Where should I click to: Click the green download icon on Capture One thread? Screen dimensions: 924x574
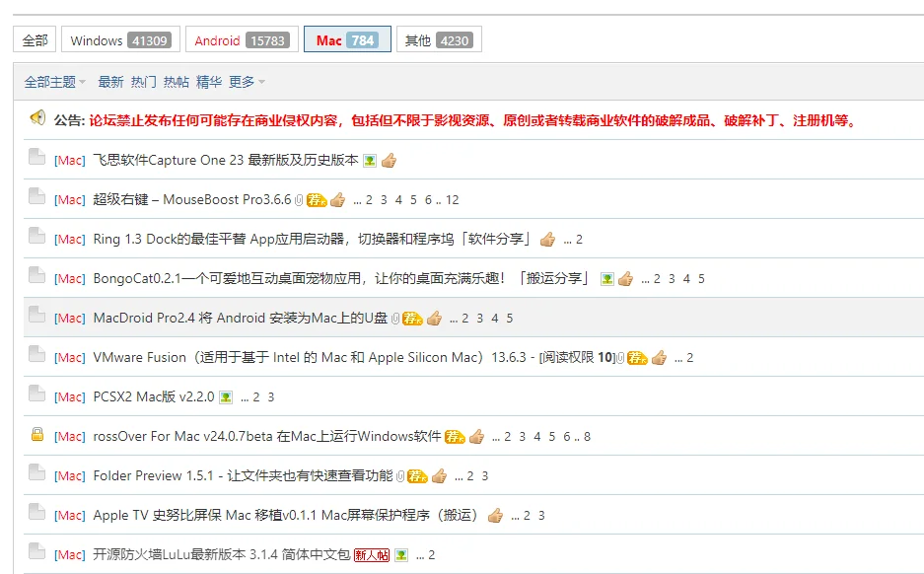tap(368, 160)
